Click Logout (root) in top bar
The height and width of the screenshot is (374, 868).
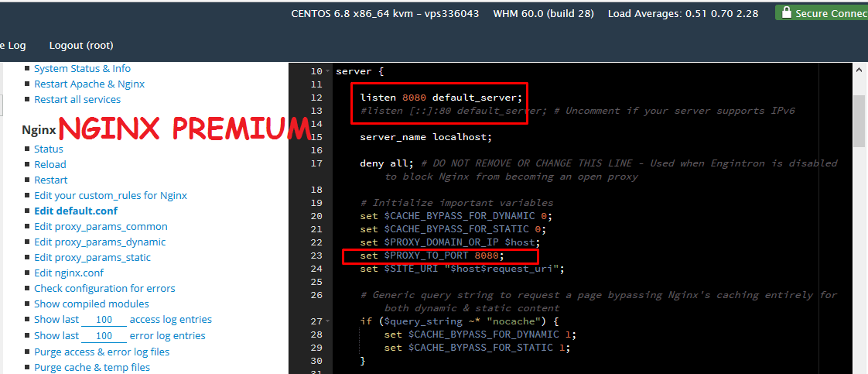81,46
